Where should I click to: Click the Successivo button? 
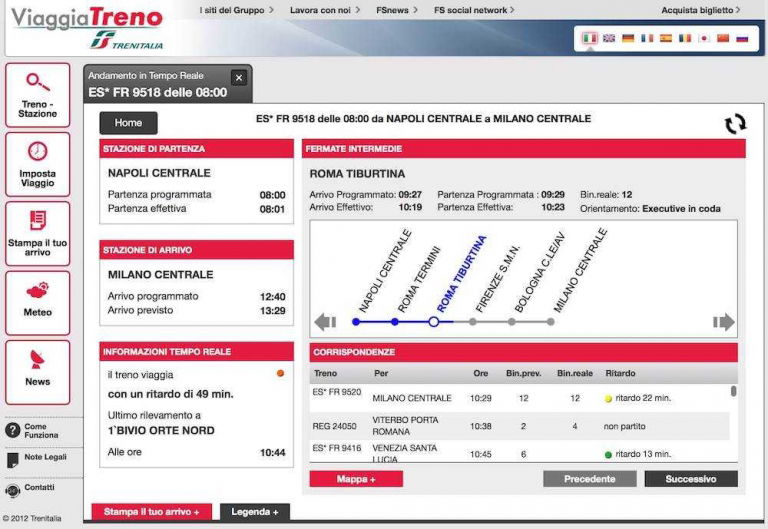coord(691,479)
